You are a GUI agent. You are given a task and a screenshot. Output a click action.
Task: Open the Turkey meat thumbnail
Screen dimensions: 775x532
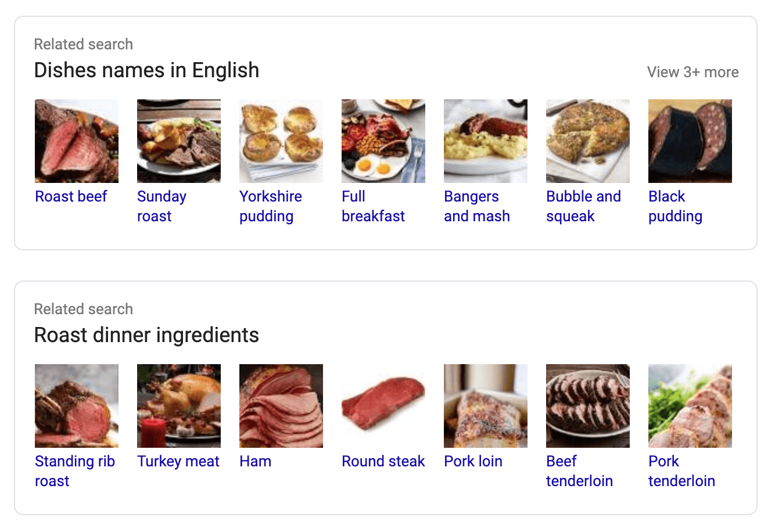[179, 406]
